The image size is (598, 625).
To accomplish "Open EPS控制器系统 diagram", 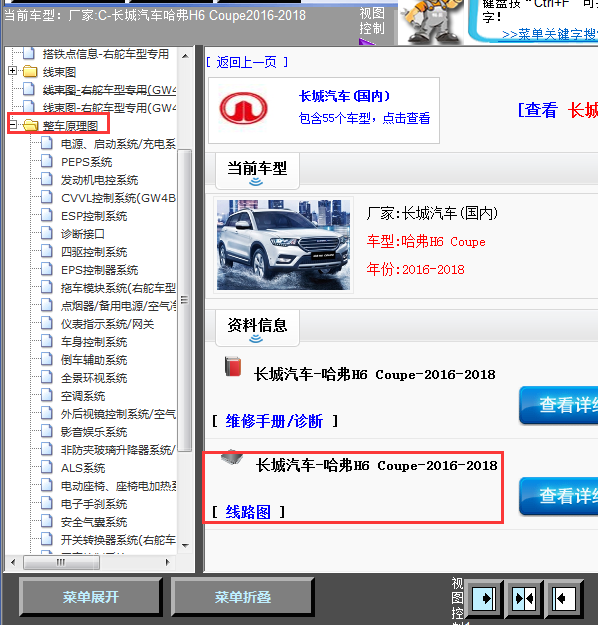I will click(x=99, y=270).
